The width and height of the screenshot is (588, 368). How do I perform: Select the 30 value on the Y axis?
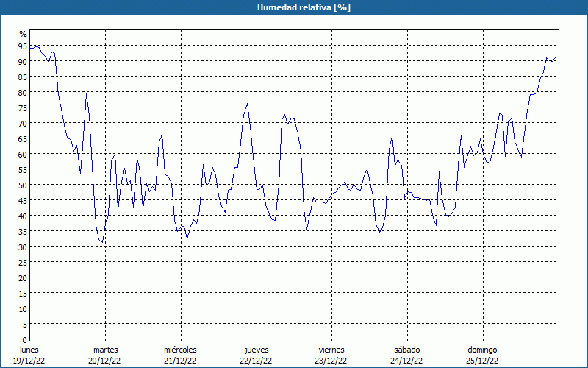23,247
